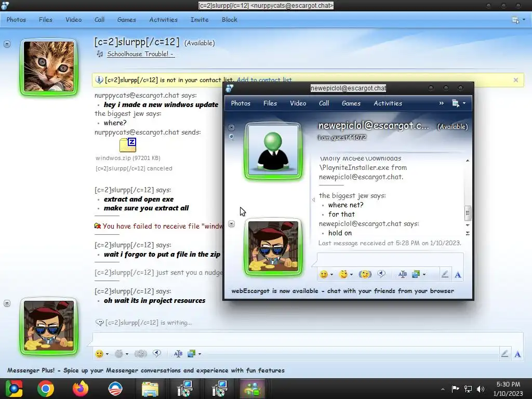
Task: Open wink dropdown arrow in newepiclol window
Action: (x=351, y=274)
